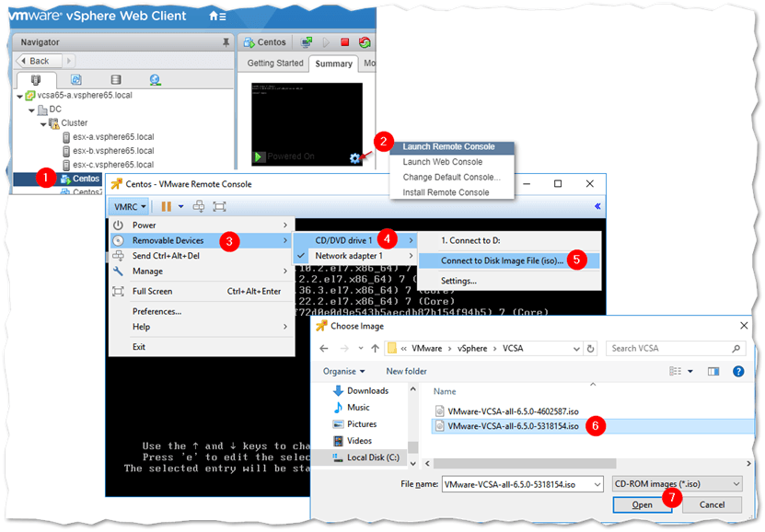Open the power options dropdown arrow beside pause
The width and height of the screenshot is (765, 532).
pos(181,207)
